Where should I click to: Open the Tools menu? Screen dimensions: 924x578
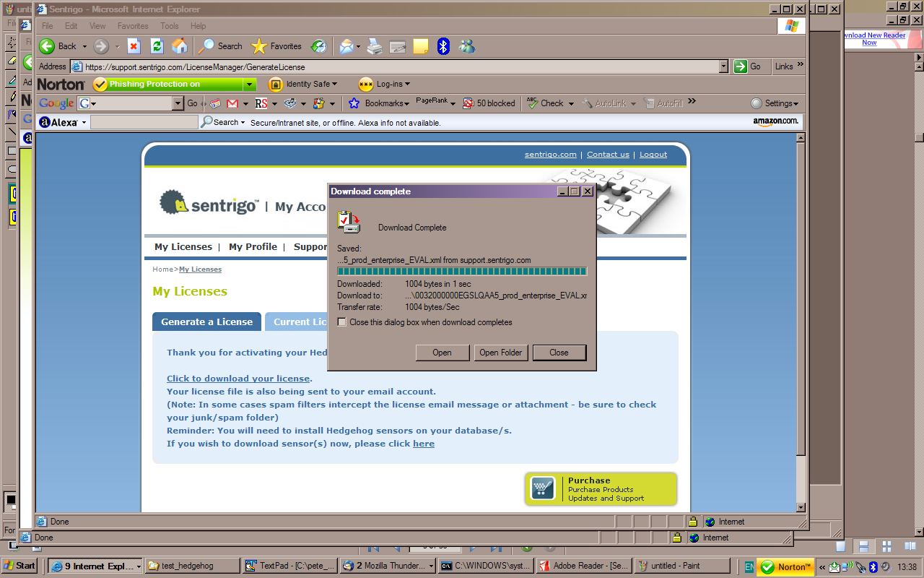click(x=170, y=26)
